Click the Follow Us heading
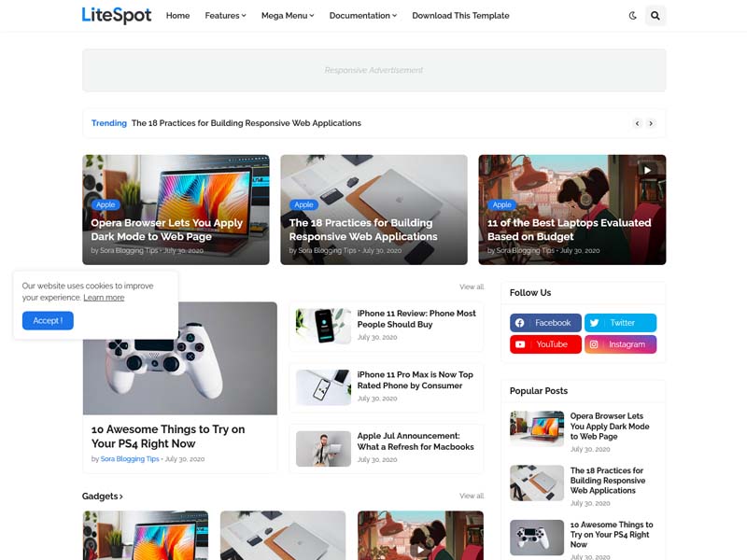 coord(530,293)
